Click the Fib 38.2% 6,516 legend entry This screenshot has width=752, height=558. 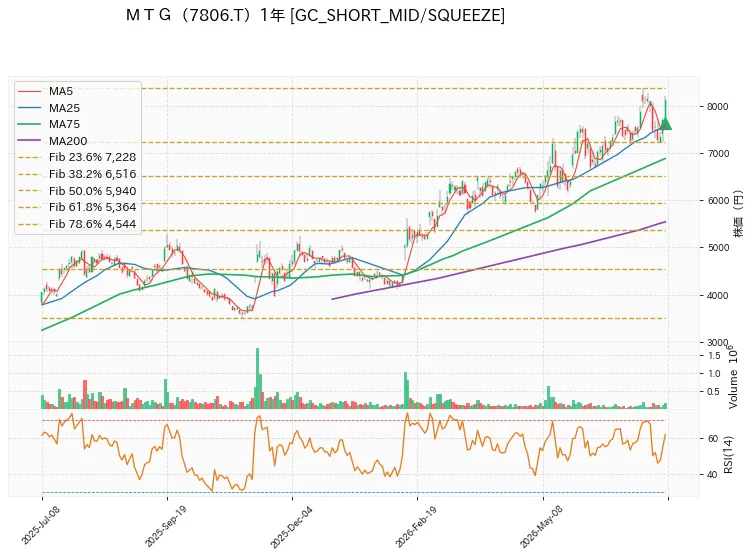point(77,174)
